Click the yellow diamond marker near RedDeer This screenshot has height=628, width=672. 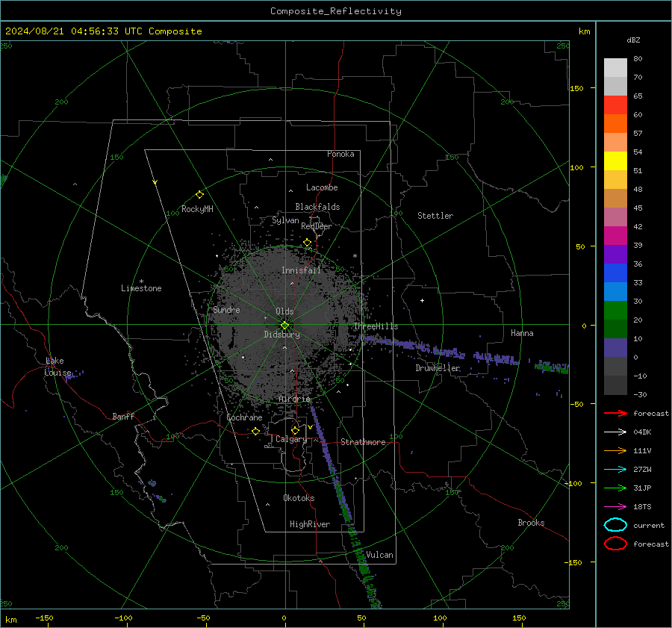307,243
